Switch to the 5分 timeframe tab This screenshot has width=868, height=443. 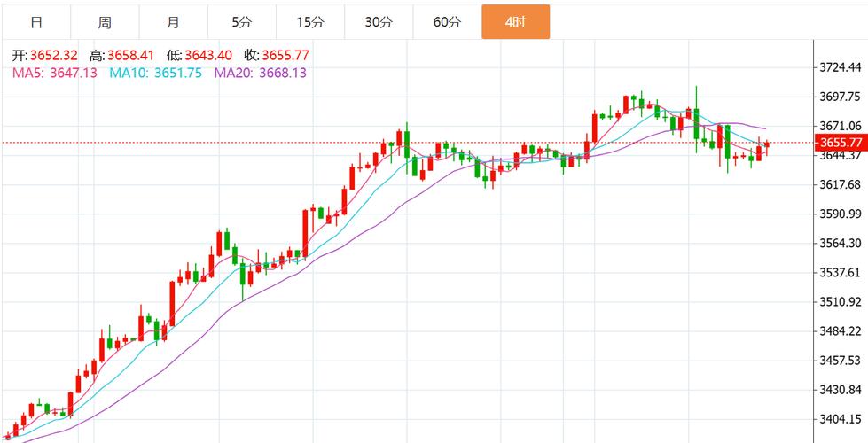pos(241,22)
